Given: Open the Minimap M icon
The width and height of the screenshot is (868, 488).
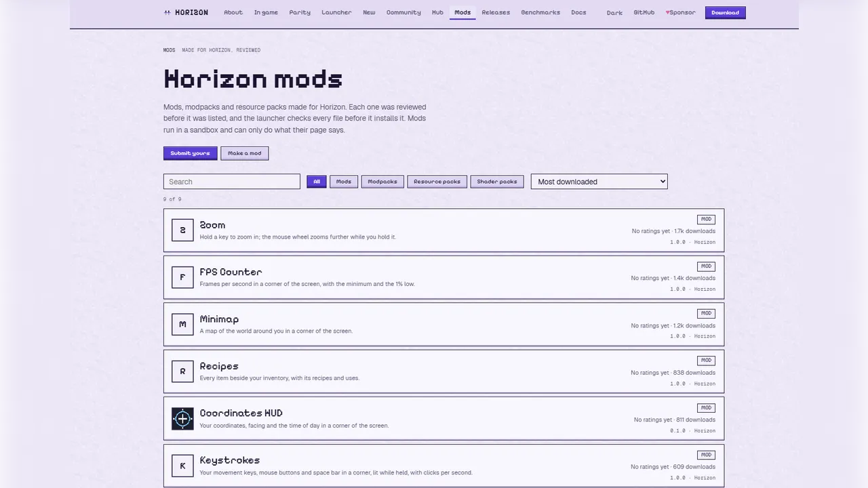Looking at the screenshot, I should pyautogui.click(x=182, y=325).
